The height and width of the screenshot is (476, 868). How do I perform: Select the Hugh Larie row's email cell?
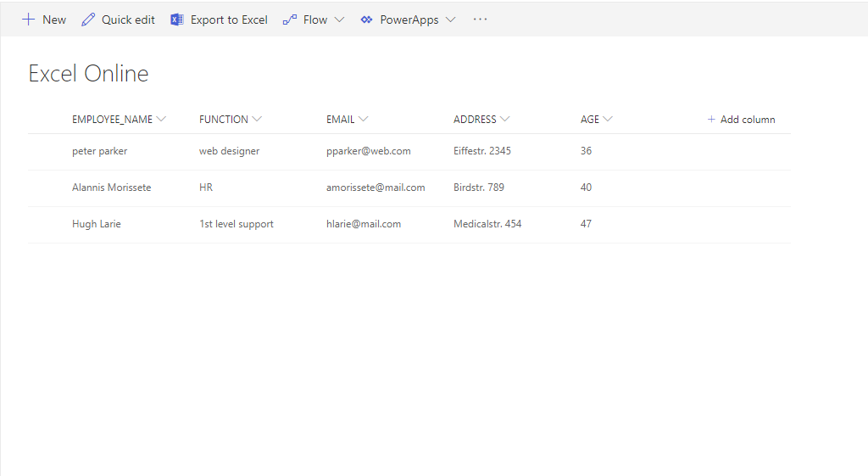pyautogui.click(x=363, y=224)
